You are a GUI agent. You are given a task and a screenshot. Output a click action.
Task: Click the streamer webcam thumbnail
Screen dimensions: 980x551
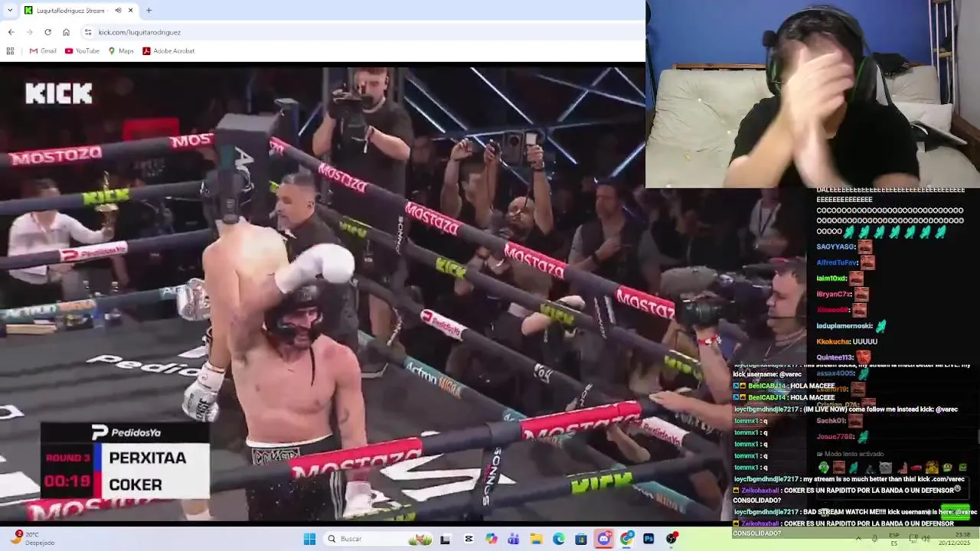coord(812,93)
